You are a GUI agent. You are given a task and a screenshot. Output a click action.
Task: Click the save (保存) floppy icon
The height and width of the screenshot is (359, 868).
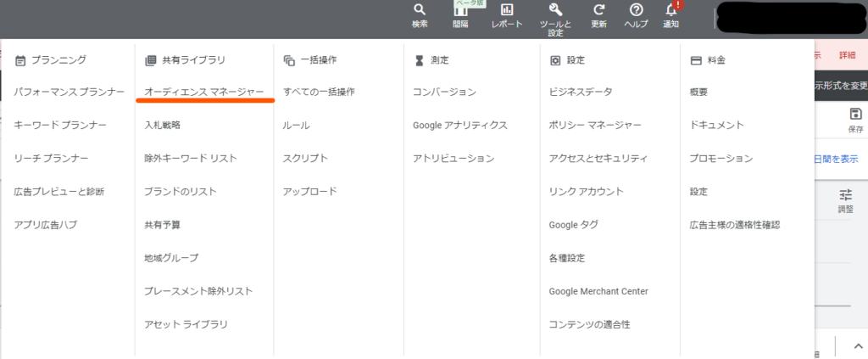855,115
